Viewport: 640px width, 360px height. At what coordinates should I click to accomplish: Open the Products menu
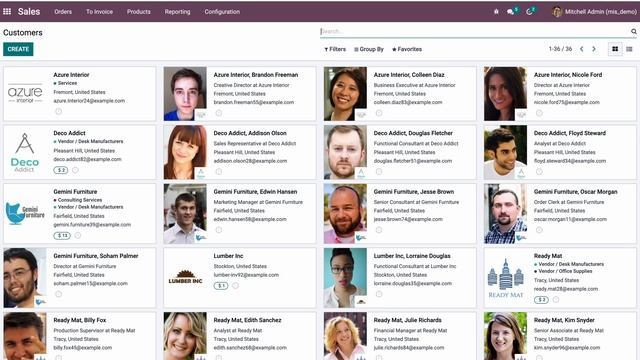click(x=138, y=12)
